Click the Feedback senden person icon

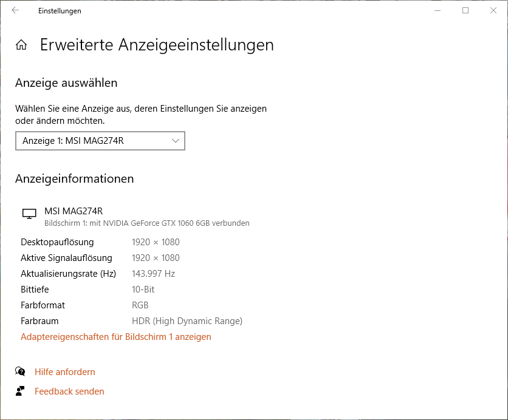coord(20,391)
